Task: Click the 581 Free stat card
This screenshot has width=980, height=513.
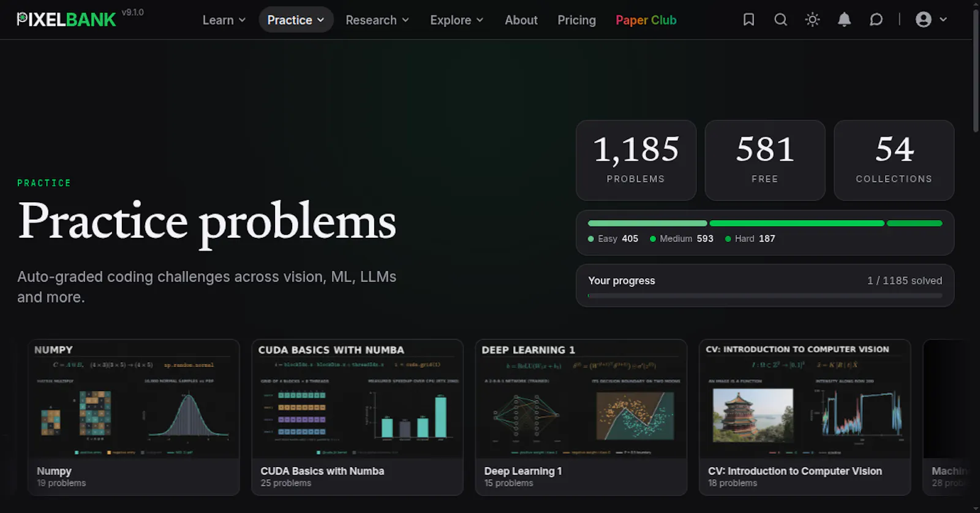Action: 765,161
